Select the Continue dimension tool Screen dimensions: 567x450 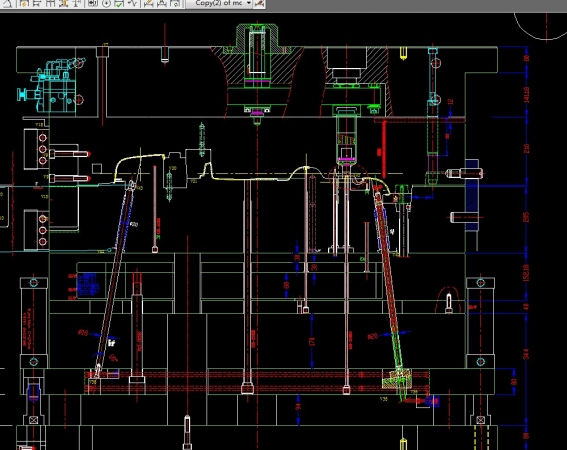tap(50, 3)
